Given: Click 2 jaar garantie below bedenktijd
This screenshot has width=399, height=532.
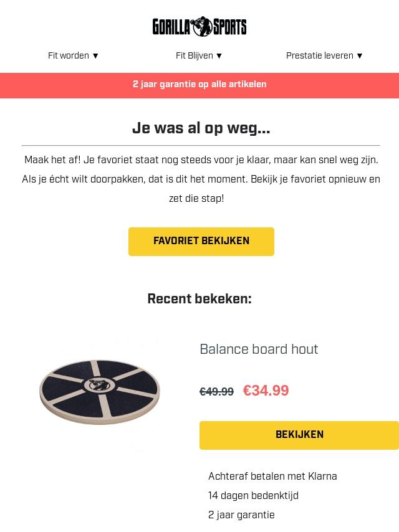Looking at the screenshot, I should coord(241,515).
